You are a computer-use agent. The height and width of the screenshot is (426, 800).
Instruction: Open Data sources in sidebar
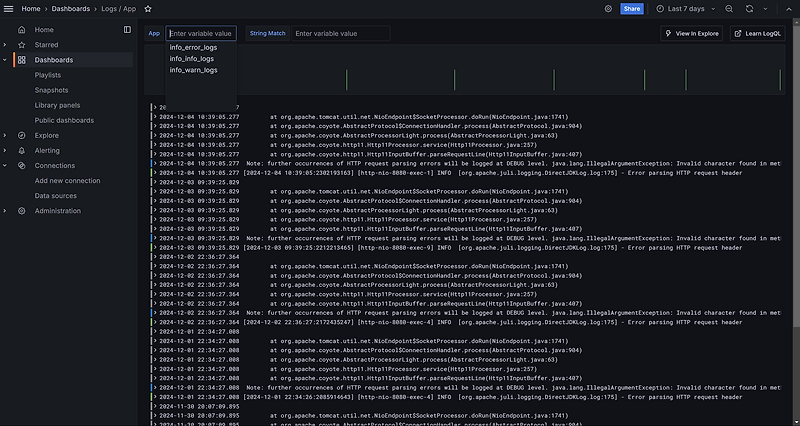pos(56,195)
